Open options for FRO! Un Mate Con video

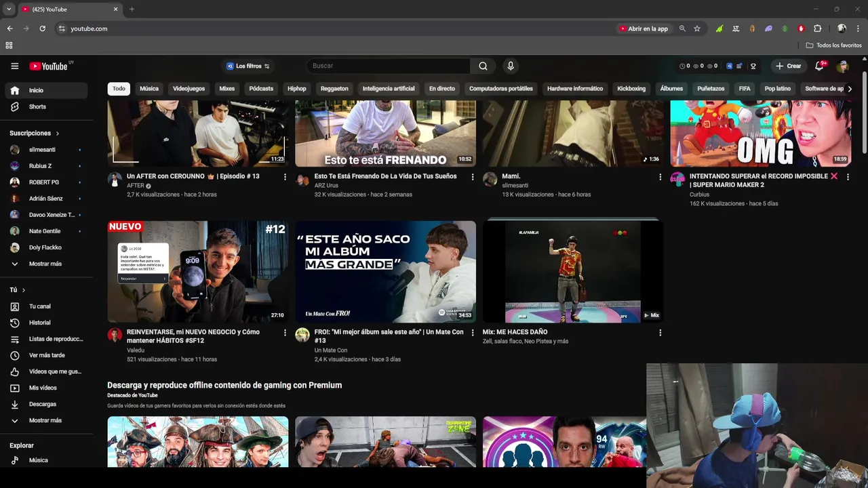point(473,333)
